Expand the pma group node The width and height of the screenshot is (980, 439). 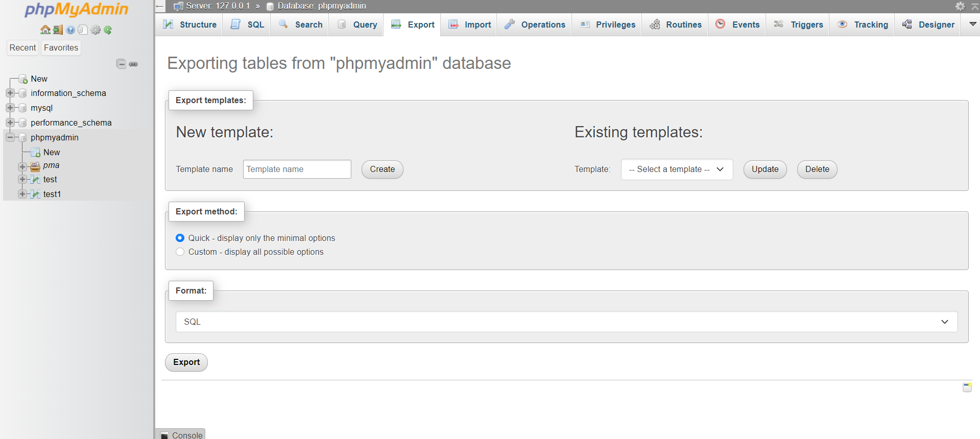22,166
